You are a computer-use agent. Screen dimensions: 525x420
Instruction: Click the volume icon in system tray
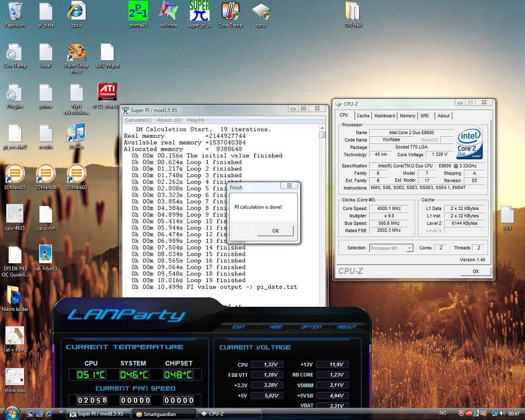(x=503, y=414)
